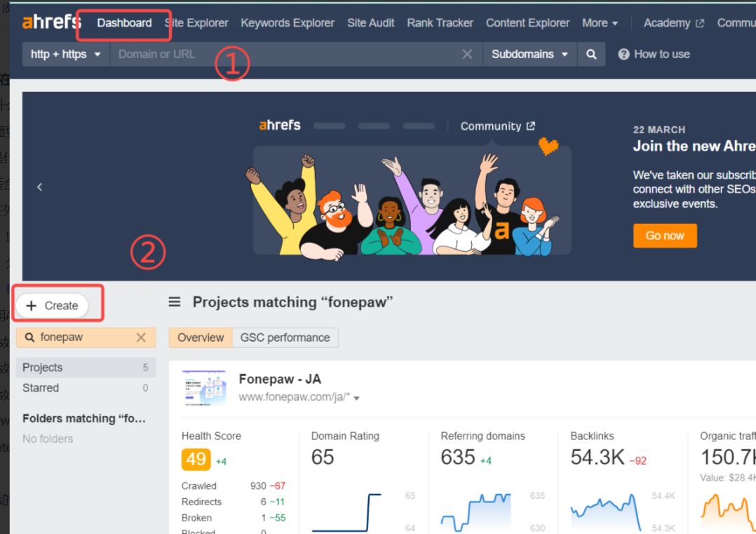
Task: Click the Broken count 1
Action: coord(263,518)
